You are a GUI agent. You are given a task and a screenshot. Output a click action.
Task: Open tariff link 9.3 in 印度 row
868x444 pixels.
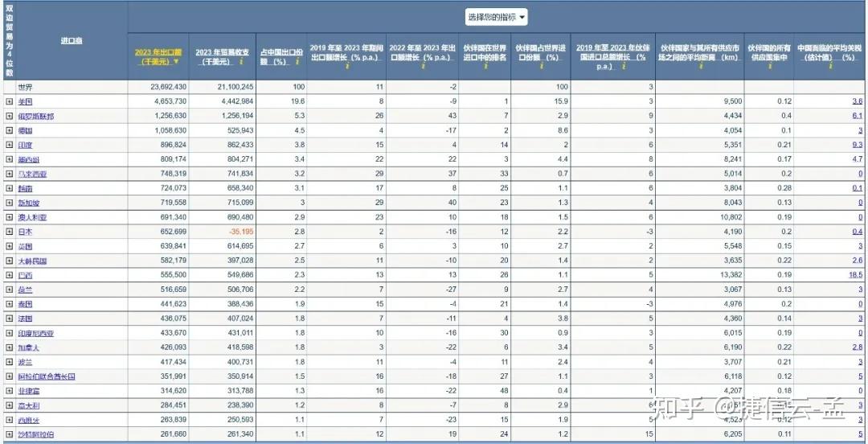pos(858,145)
